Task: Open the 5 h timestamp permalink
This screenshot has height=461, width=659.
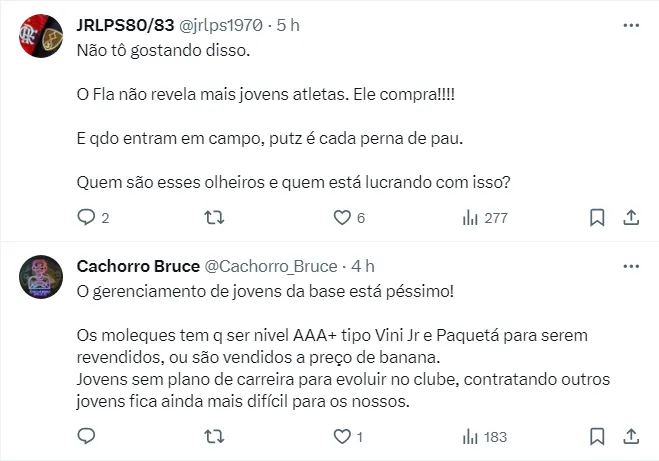Action: 287,25
